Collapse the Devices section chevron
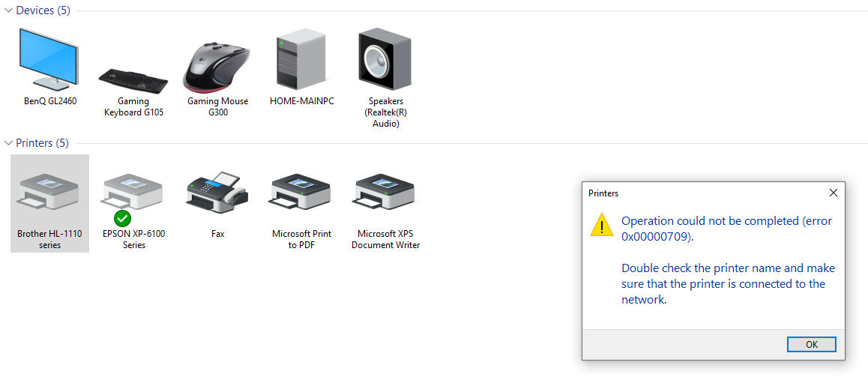 coord(8,10)
